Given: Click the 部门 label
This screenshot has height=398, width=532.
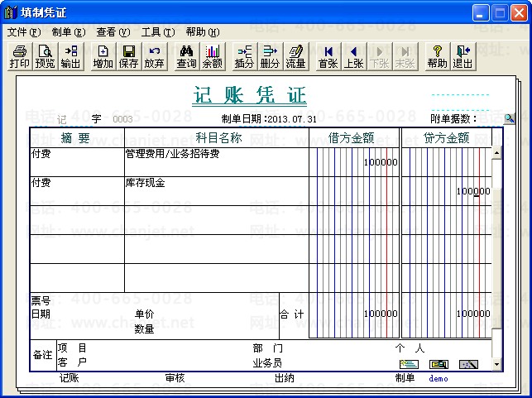Looking at the screenshot, I should (x=267, y=348).
